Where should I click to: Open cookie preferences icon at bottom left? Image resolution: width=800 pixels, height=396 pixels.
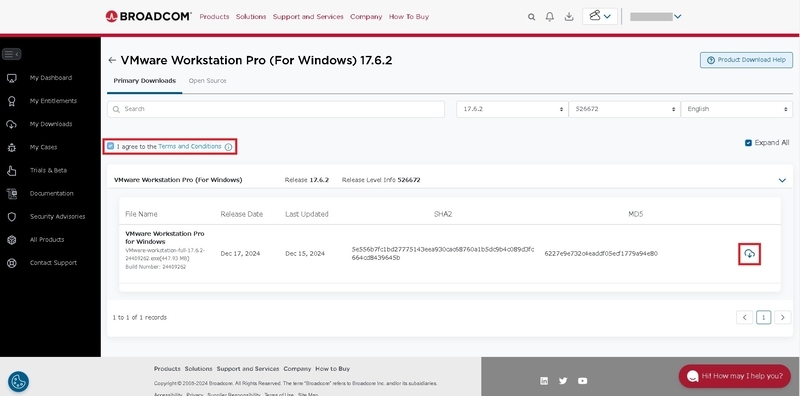(18, 381)
